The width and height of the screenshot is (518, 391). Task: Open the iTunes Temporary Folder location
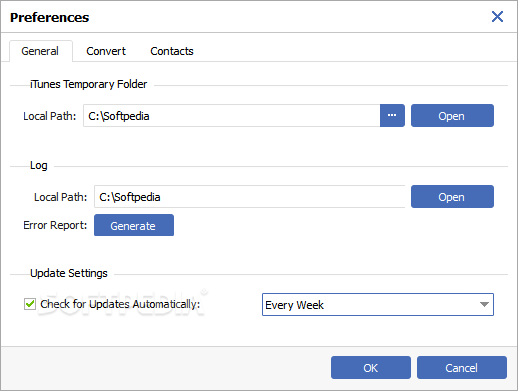(x=452, y=115)
